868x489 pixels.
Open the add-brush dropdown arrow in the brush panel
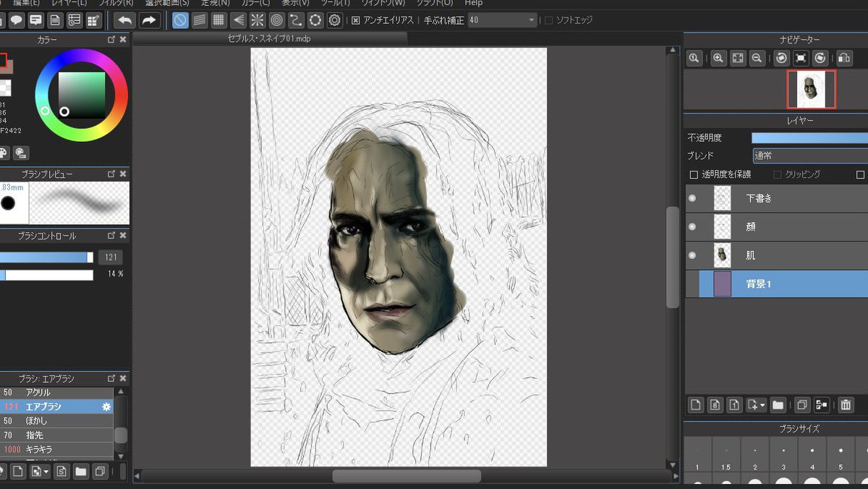[x=46, y=472]
